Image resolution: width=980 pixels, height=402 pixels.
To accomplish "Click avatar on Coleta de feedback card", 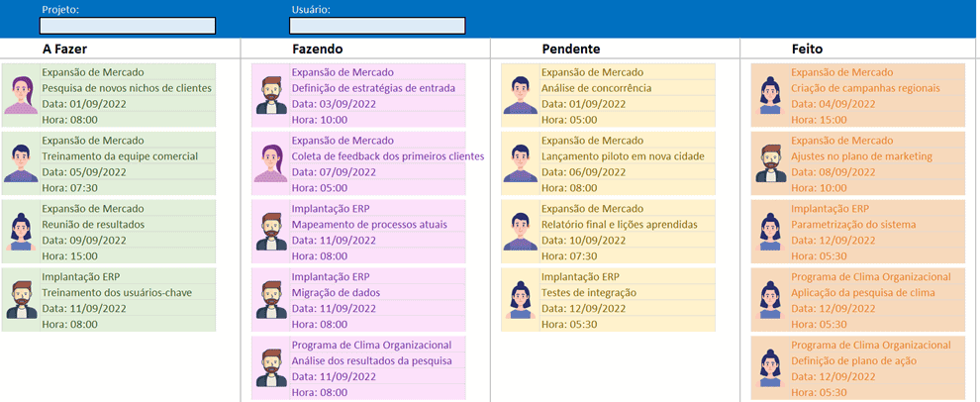I will (270, 163).
